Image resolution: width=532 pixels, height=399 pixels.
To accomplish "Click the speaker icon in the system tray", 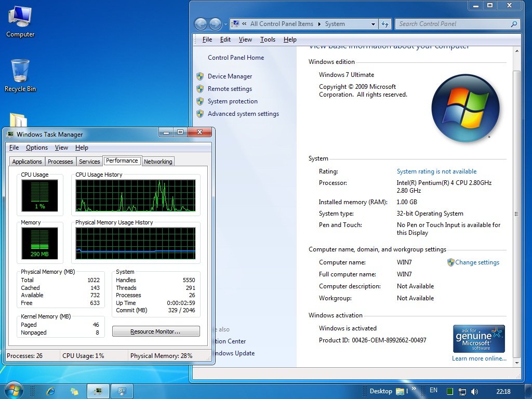I will pyautogui.click(x=474, y=391).
